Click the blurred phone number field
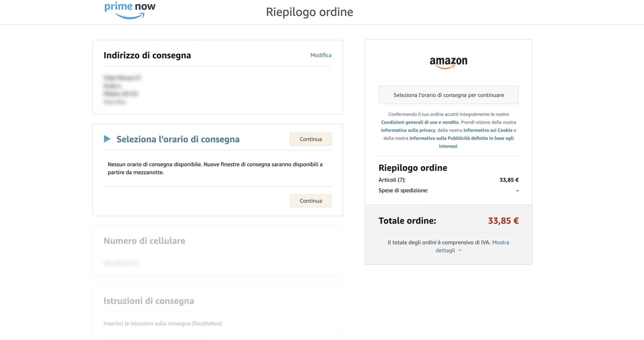 pyautogui.click(x=121, y=263)
